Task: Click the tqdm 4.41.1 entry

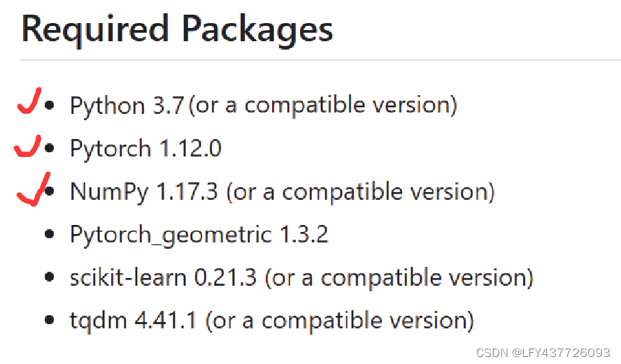Action: (x=271, y=320)
